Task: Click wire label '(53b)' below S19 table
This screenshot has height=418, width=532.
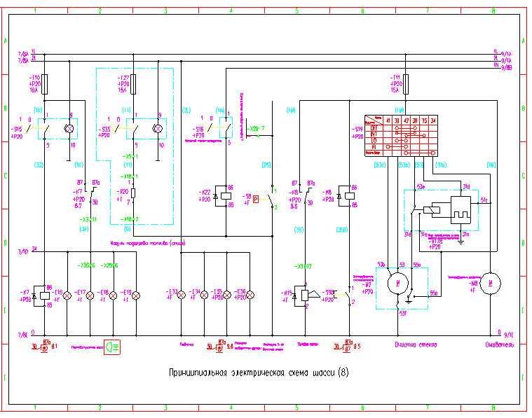Action: [404, 165]
